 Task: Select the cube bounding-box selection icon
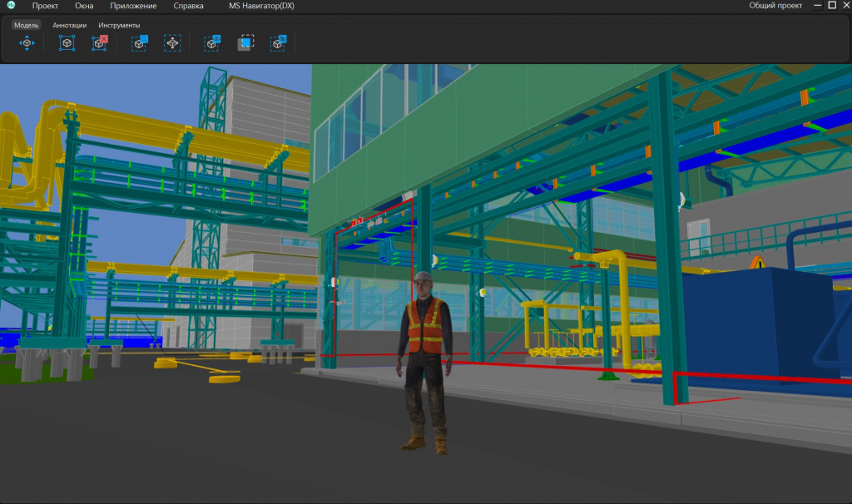pos(67,43)
